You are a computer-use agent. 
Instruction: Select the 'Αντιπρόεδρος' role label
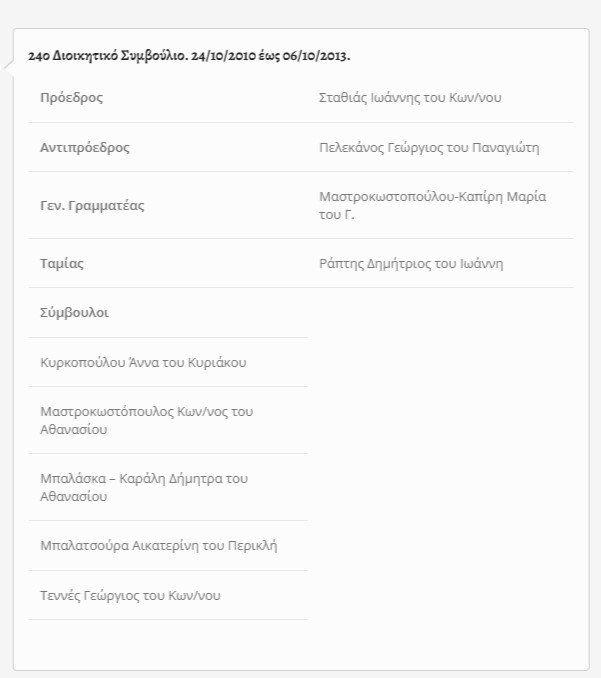tap(85, 148)
